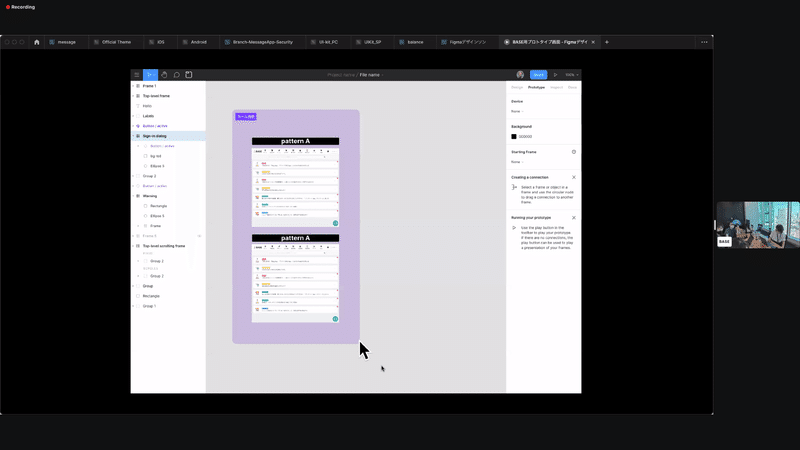Image resolution: width=800 pixels, height=450 pixels.
Task: Dismiss the Creating a connection tip
Action: pyautogui.click(x=574, y=178)
